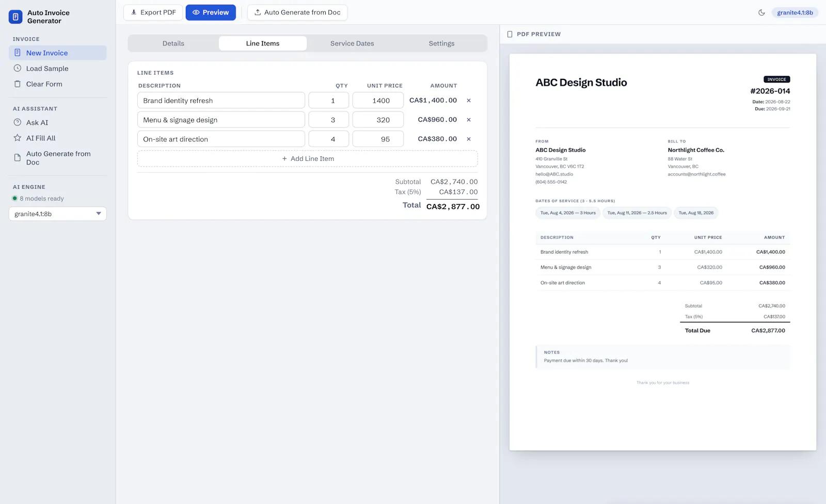Click unit price field showing 1400
826x504 pixels.
(x=378, y=101)
